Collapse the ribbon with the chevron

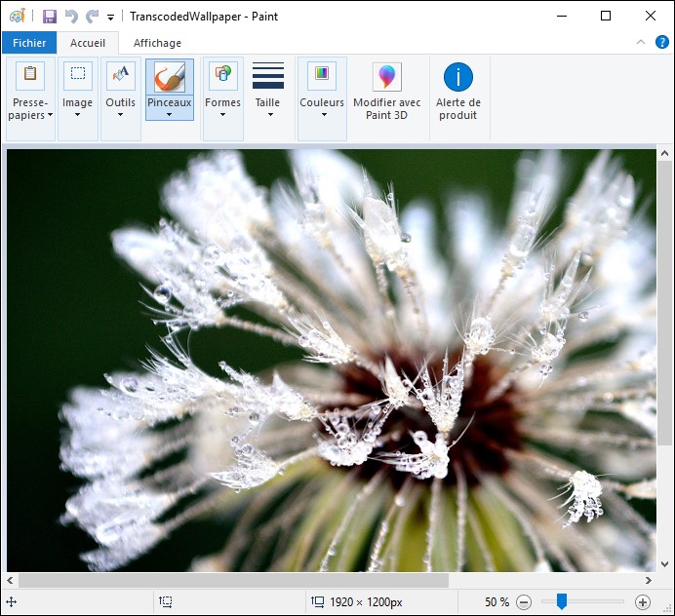(x=641, y=42)
